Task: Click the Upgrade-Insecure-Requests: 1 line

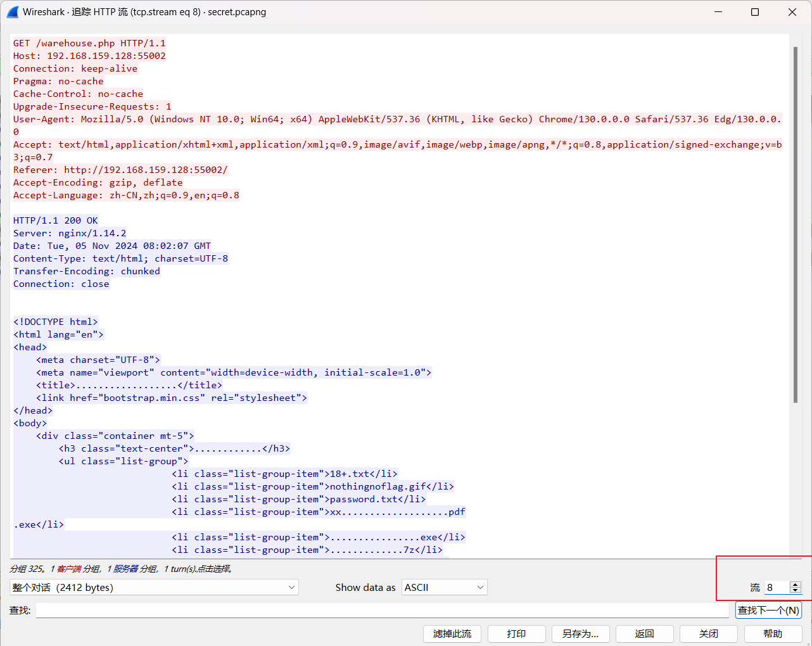Action: 92,106
